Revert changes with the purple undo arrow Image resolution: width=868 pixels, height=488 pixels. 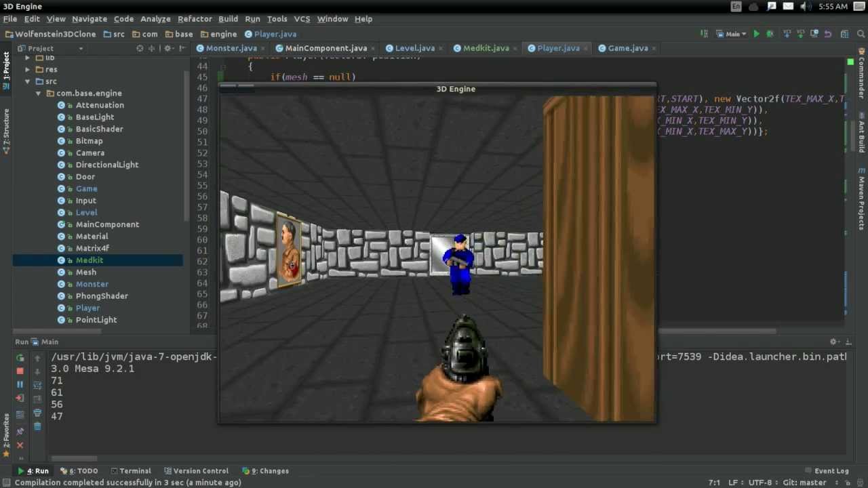(x=828, y=34)
